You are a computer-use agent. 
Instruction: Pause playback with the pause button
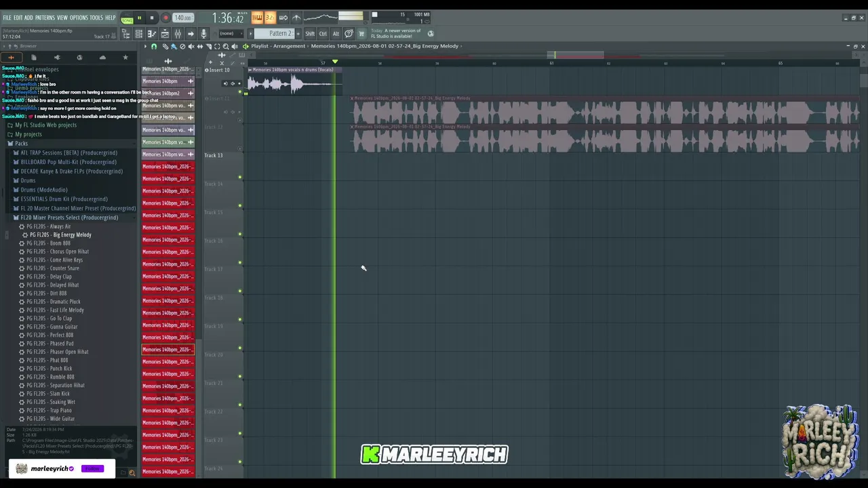(139, 18)
